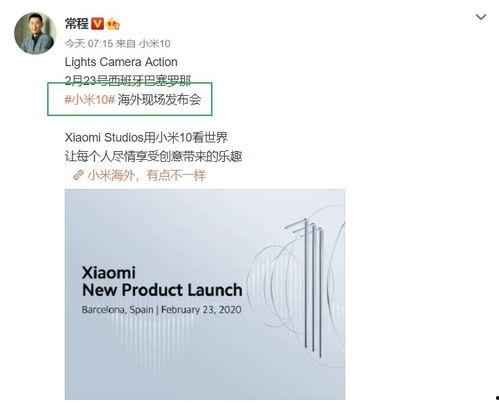Click the 让每个人尽情享受创意带来的乐趣 line
Screen dimensions: 499x404
click(153, 156)
